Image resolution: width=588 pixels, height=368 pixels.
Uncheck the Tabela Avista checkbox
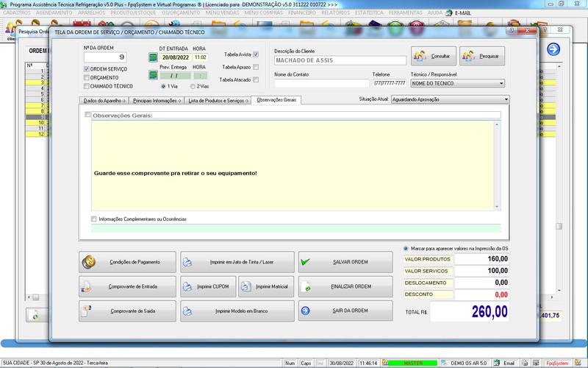click(x=256, y=54)
